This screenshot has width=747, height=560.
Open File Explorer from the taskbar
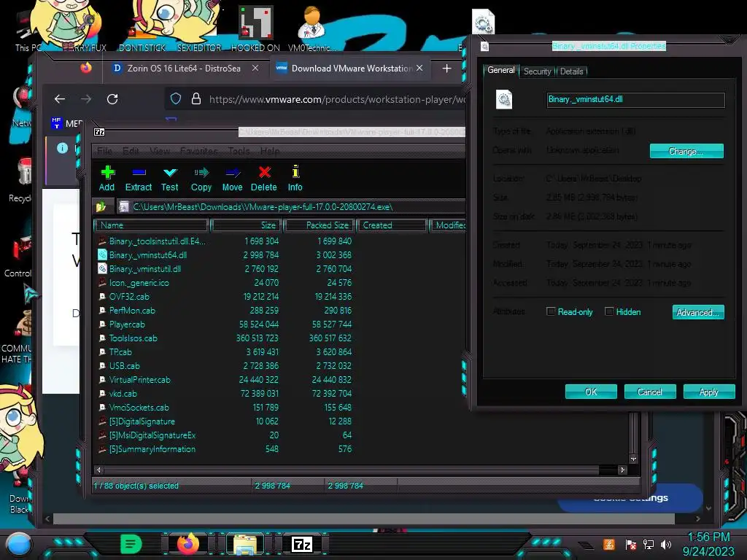click(245, 544)
